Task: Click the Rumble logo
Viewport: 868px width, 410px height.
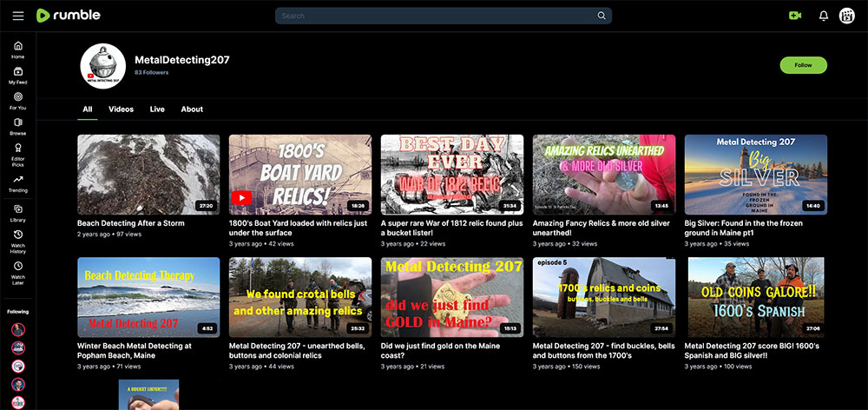Action: coord(68,16)
